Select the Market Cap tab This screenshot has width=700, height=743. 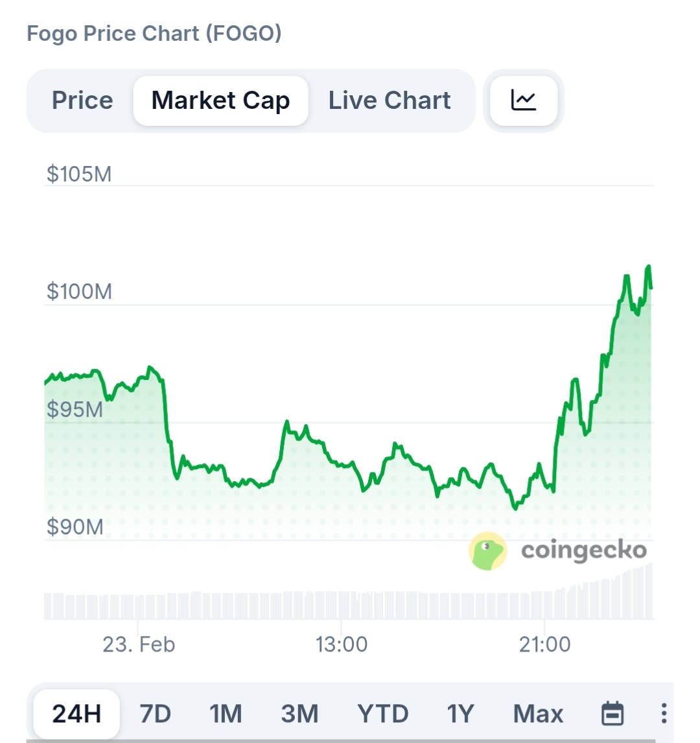pos(220,100)
